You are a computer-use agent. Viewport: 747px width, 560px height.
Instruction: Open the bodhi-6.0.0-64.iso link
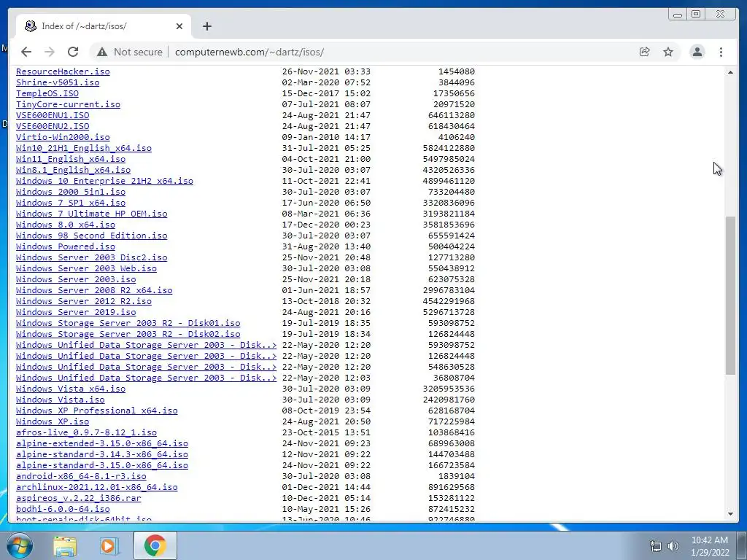pos(63,510)
